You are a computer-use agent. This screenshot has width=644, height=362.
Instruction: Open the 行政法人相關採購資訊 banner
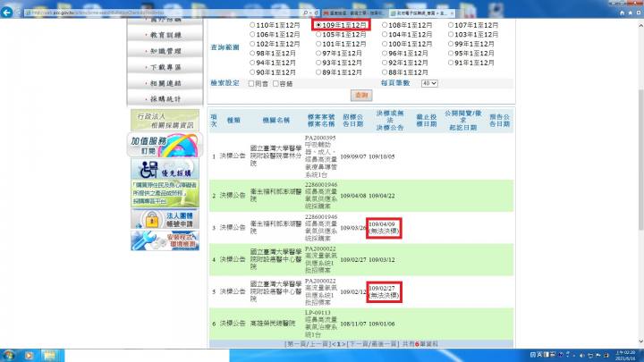pos(150,120)
